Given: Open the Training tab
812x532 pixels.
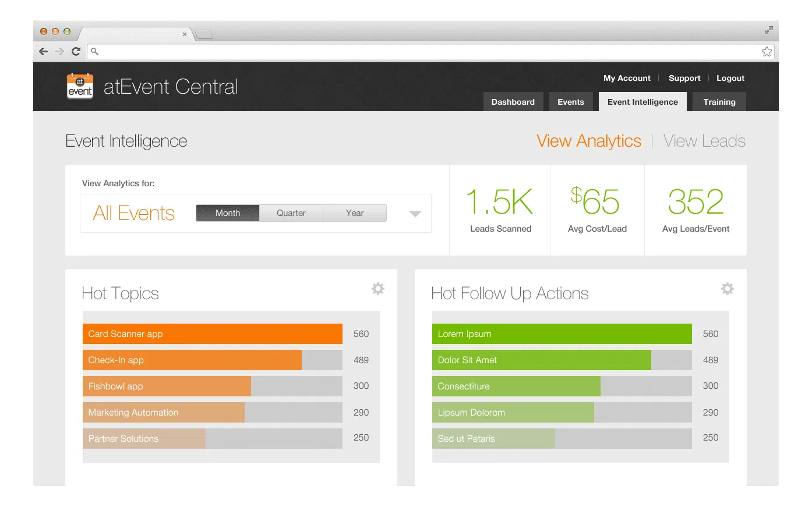Looking at the screenshot, I should (x=719, y=102).
